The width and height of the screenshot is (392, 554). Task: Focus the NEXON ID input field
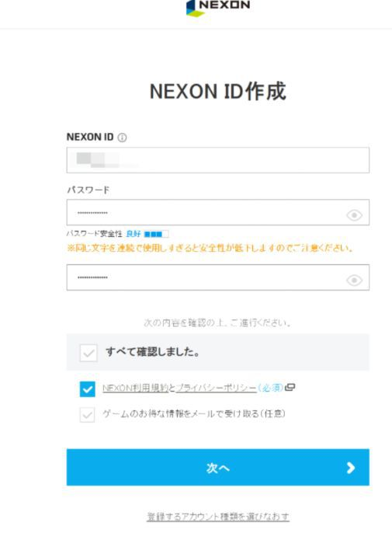click(217, 160)
